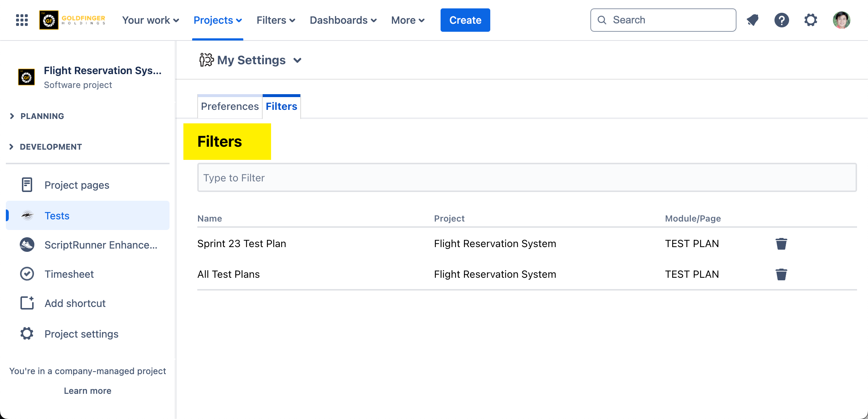Expand the DEVELOPMENT section
The width and height of the screenshot is (868, 419).
(x=50, y=147)
